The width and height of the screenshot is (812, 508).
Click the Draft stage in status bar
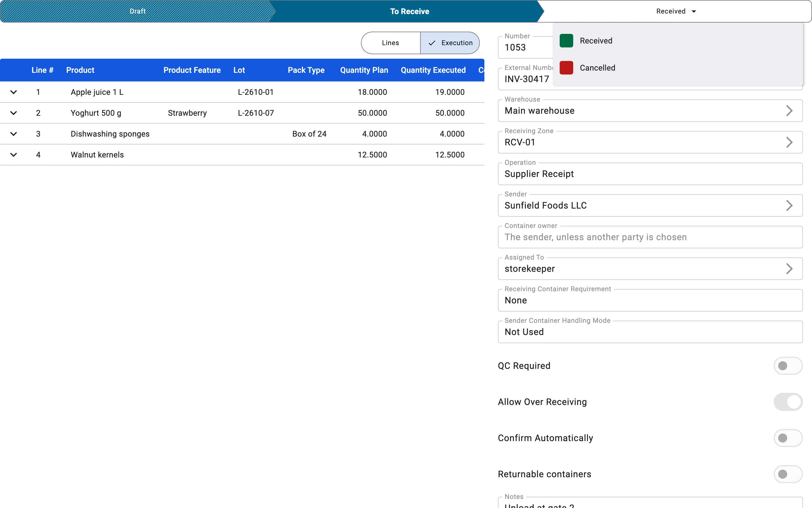(138, 11)
